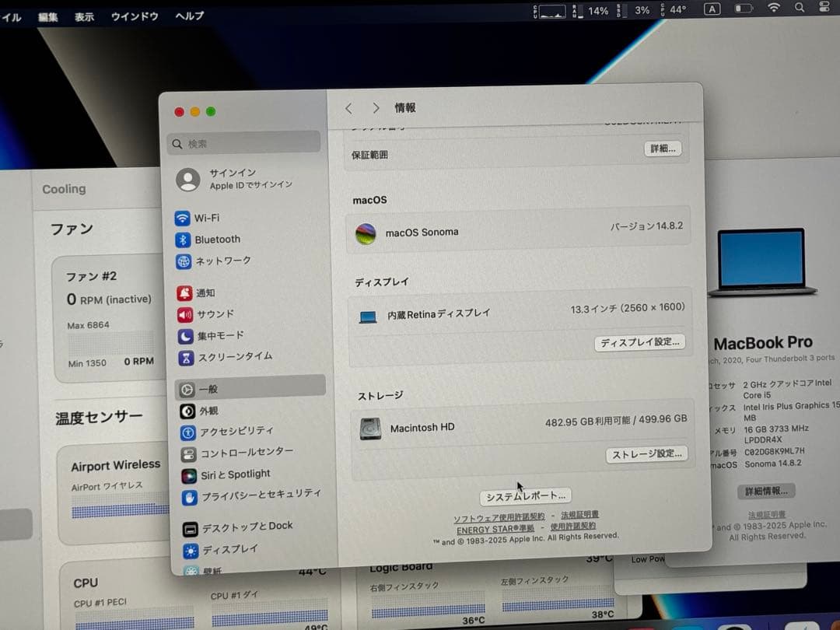Open the 表示 menu in the menu bar
840x630 pixels.
84,16
